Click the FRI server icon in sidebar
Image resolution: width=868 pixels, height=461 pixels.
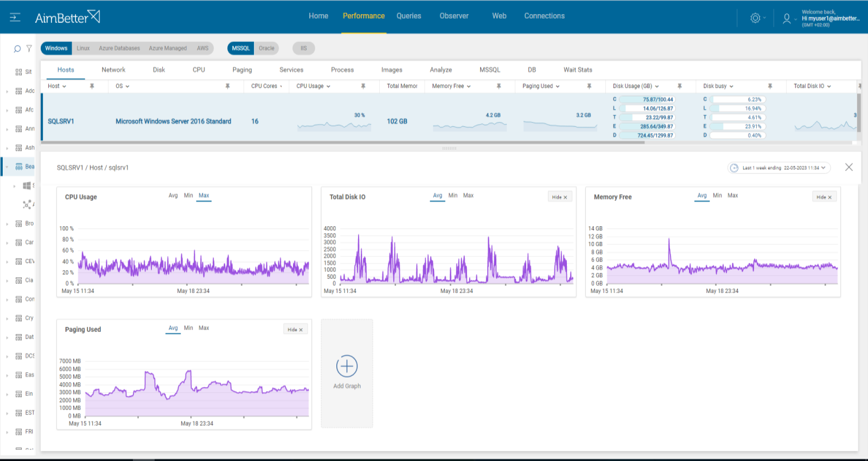point(19,432)
